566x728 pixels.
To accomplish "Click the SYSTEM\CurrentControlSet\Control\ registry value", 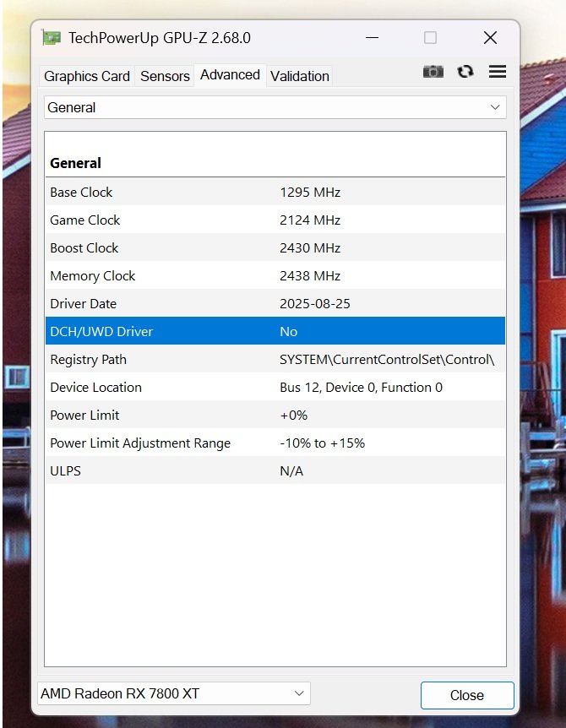I will tap(387, 360).
